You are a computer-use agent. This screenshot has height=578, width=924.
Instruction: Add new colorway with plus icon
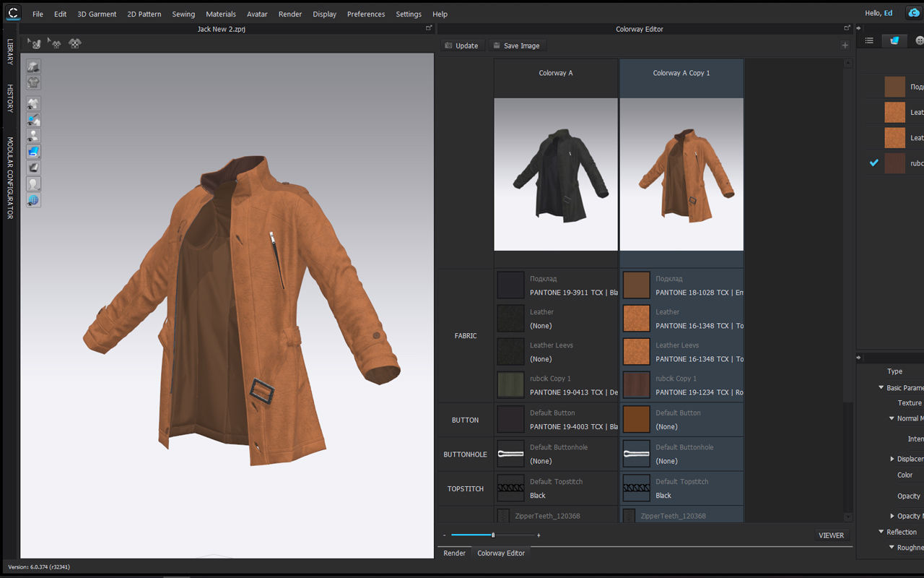[x=845, y=46]
